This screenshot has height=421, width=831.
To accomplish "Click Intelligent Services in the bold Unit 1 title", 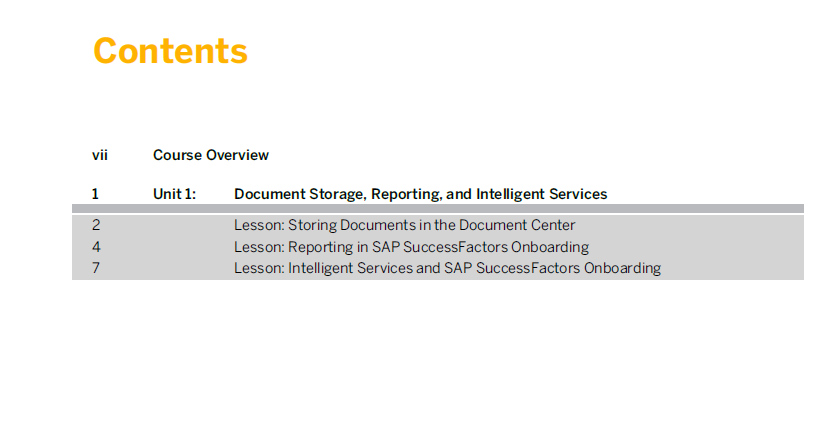I will [542, 194].
